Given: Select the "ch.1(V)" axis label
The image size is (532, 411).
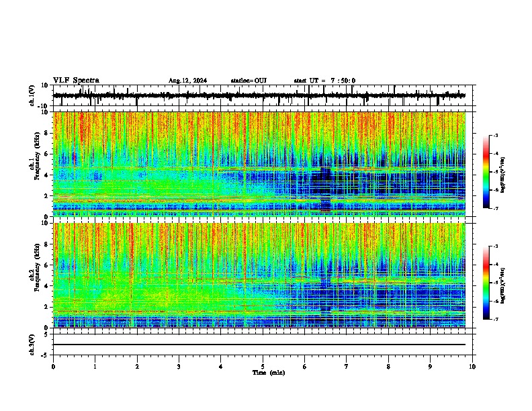Looking at the screenshot, I should [x=32, y=95].
